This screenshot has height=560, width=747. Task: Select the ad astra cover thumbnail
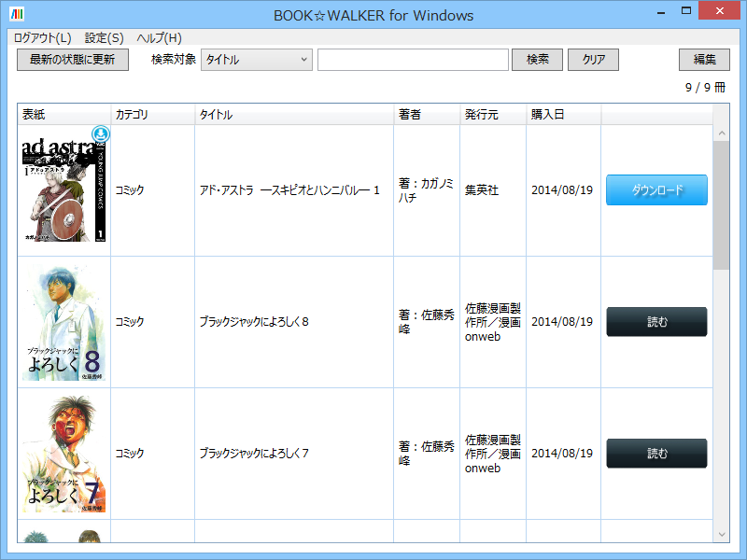[x=63, y=190]
